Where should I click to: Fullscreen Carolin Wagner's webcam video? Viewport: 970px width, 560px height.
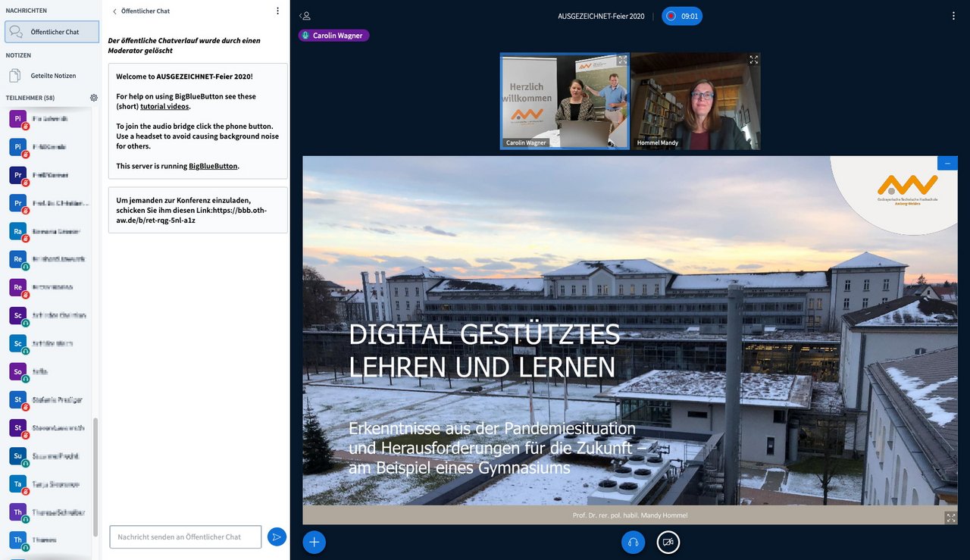point(622,60)
